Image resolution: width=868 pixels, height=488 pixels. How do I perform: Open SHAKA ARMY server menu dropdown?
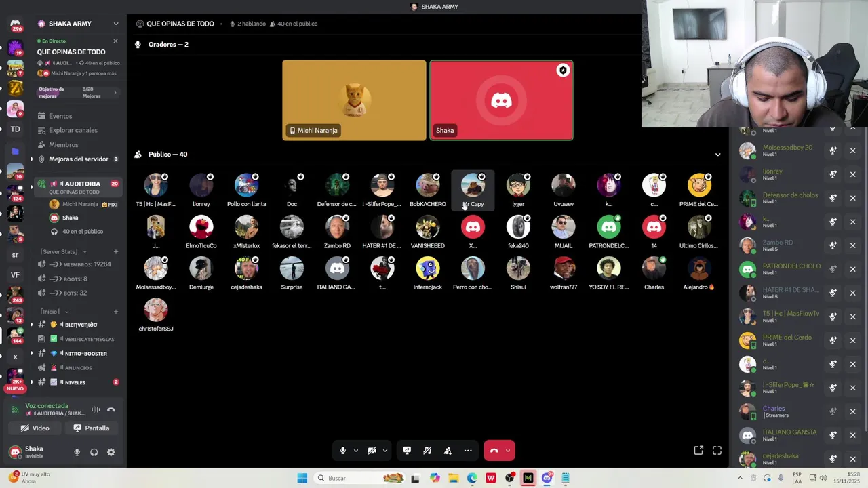tap(115, 24)
